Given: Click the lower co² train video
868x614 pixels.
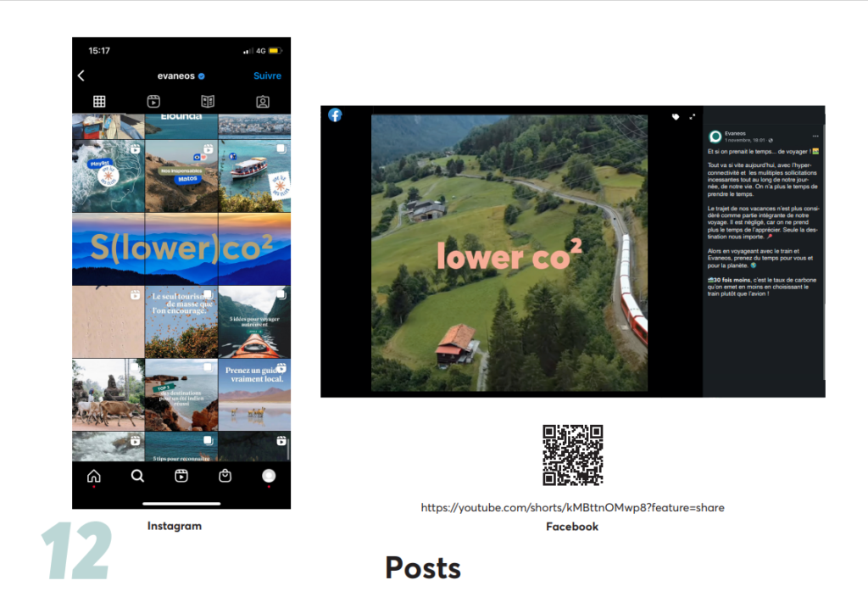Looking at the screenshot, I should pos(509,253).
